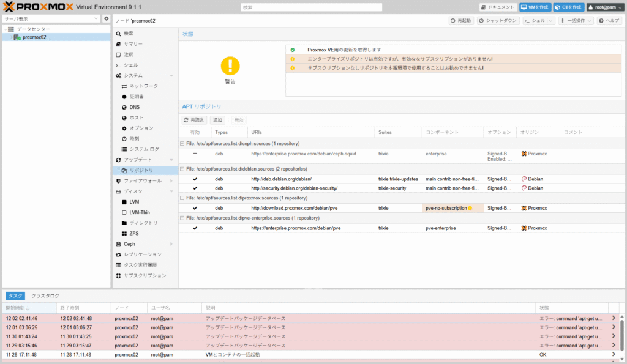Click the 再読込 reload button

pyautogui.click(x=195, y=121)
